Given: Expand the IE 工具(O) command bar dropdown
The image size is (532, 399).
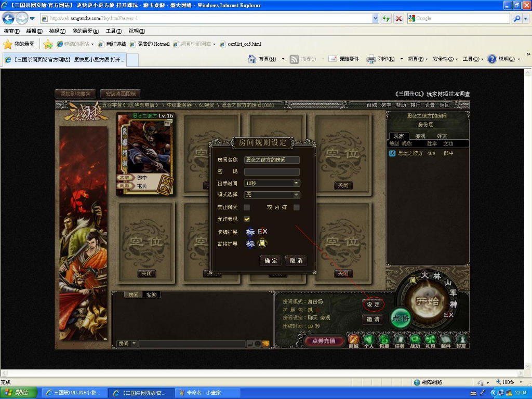Looking at the screenshot, I should point(473,59).
